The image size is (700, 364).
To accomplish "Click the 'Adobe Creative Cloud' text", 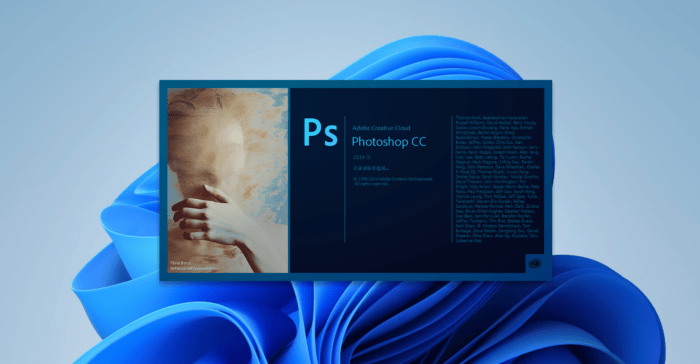I will tap(381, 128).
